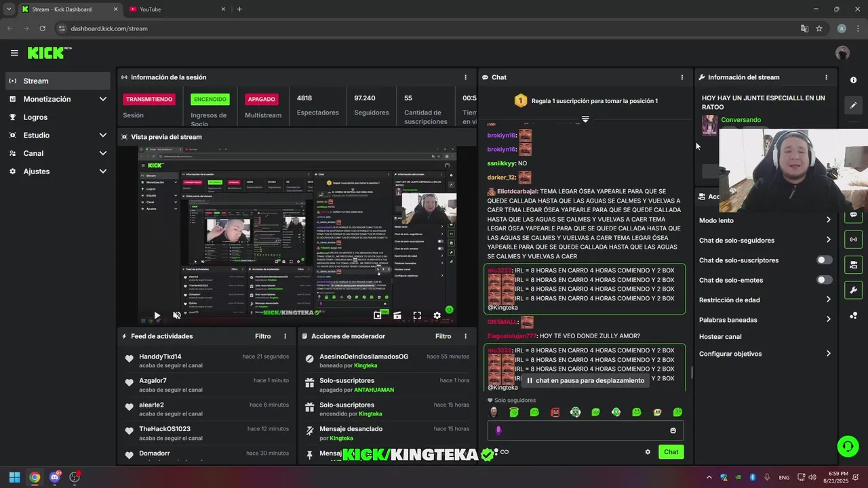
Task: Open the green support headset bubble
Action: [x=848, y=446]
